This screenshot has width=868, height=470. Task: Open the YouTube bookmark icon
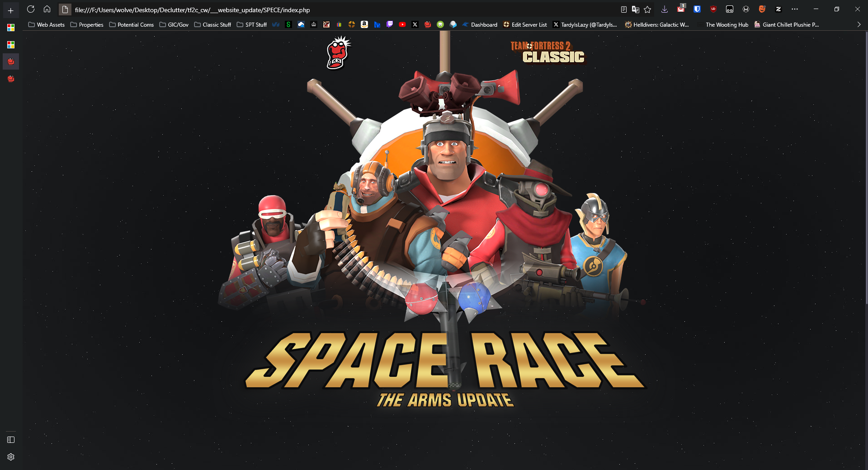tap(402, 25)
